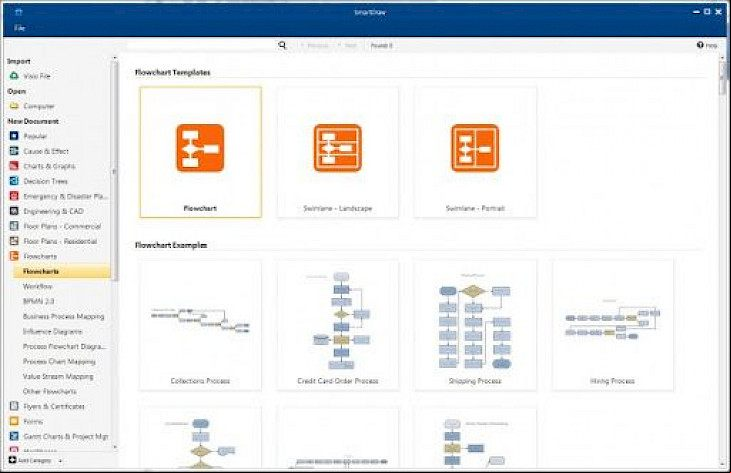Screen dimensions: 731x473
Task: Choose the Flowchart template
Action: 200,152
